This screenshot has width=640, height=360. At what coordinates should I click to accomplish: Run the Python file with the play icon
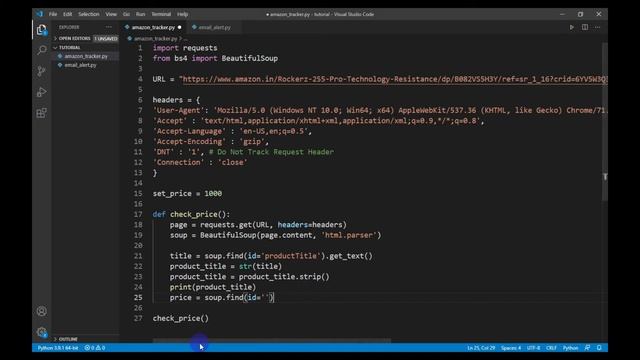click(571, 27)
